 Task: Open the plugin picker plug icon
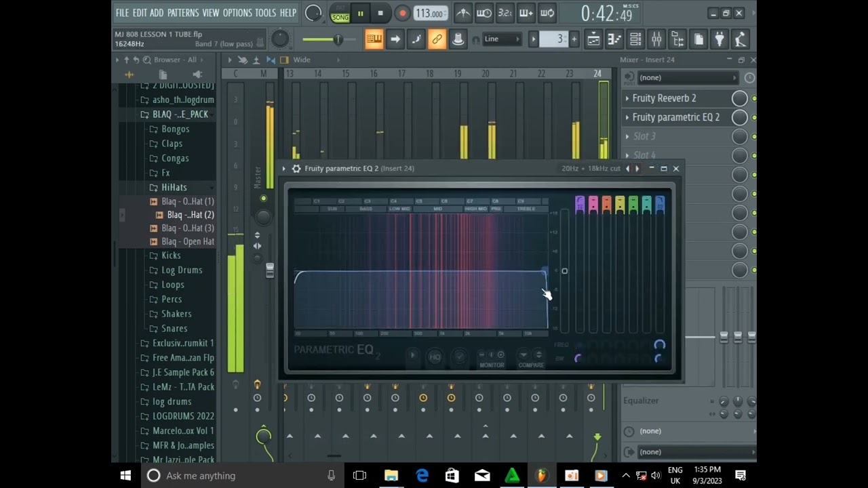tap(719, 39)
